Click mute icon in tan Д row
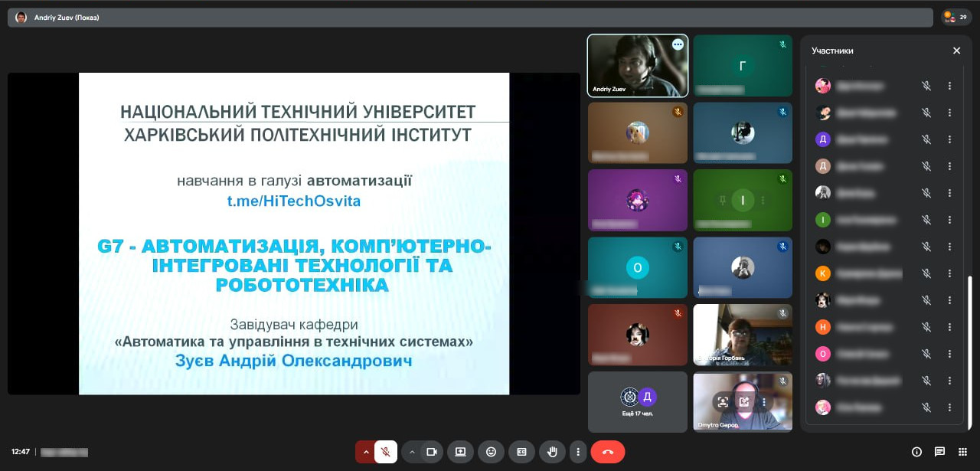Screen dimensions: 980x471 [x=926, y=166]
